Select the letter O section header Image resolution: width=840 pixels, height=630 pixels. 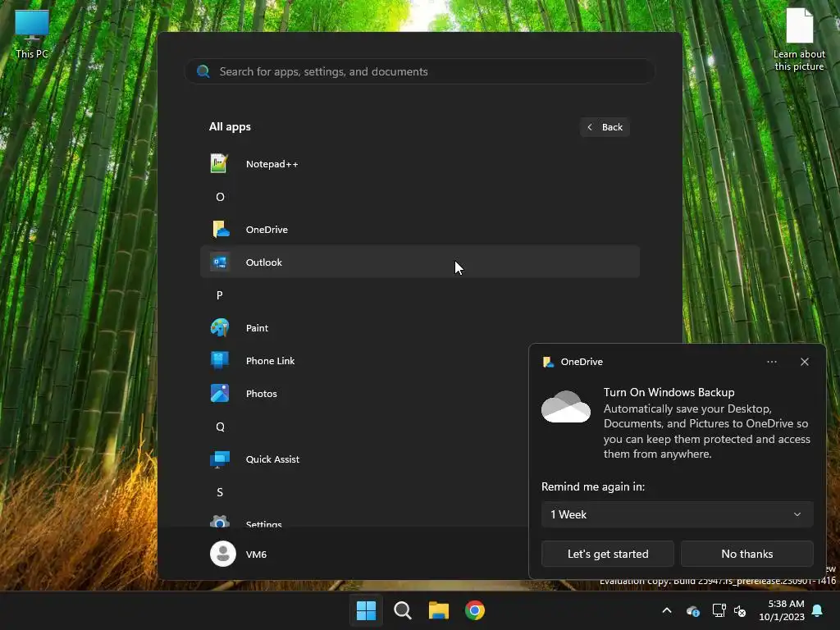pos(220,197)
